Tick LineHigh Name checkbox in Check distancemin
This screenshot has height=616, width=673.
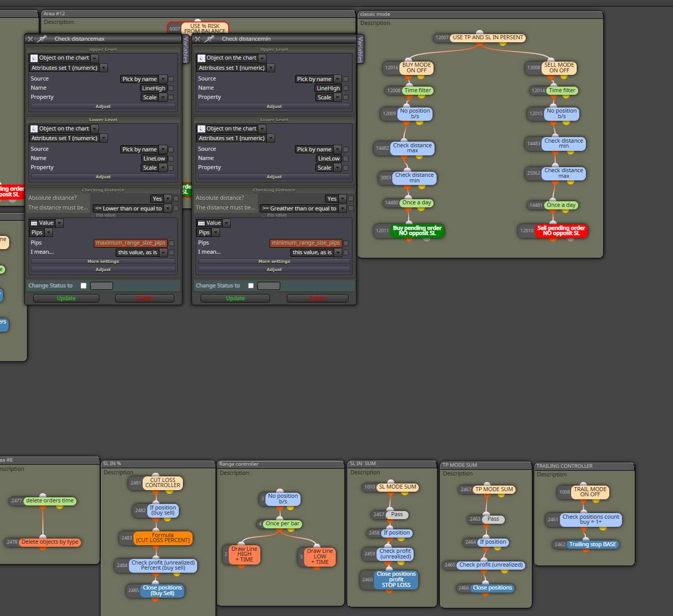345,88
